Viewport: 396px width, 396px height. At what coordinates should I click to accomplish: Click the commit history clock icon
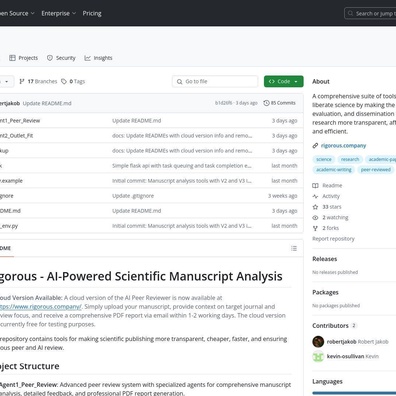tap(266, 103)
